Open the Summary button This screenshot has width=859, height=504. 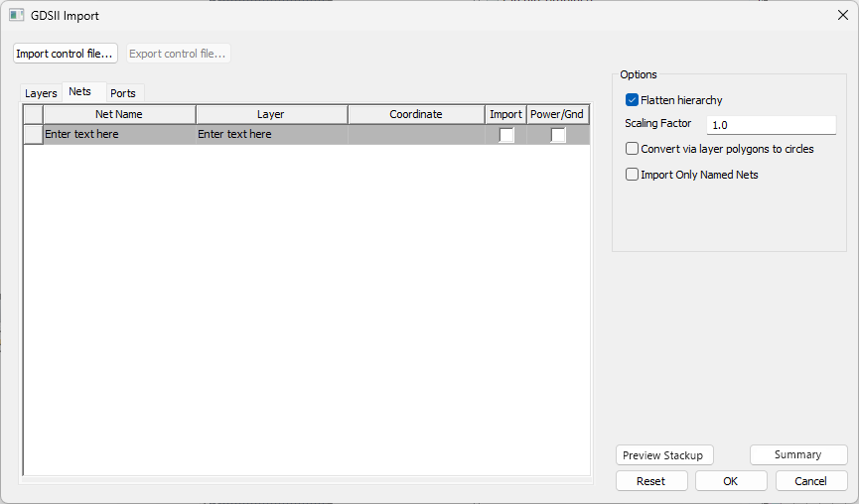pos(798,454)
